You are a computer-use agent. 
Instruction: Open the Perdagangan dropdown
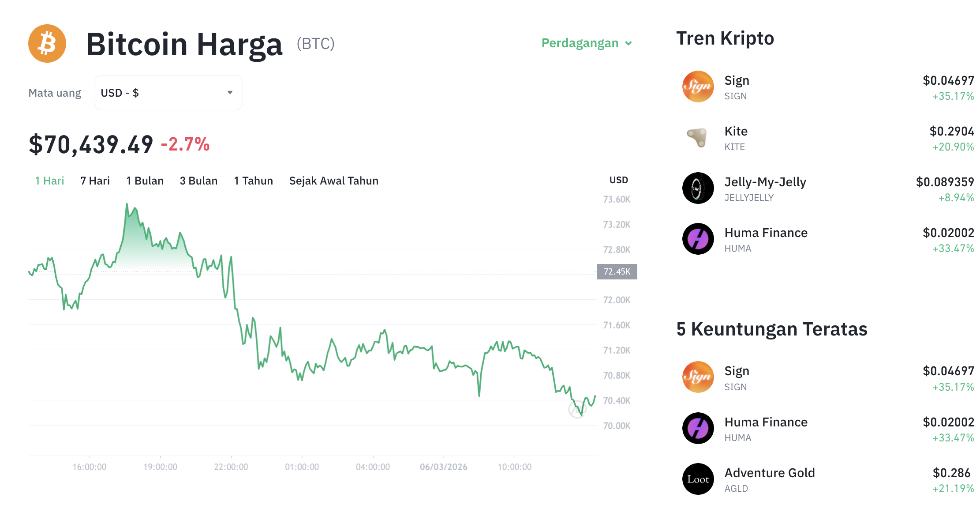(587, 43)
